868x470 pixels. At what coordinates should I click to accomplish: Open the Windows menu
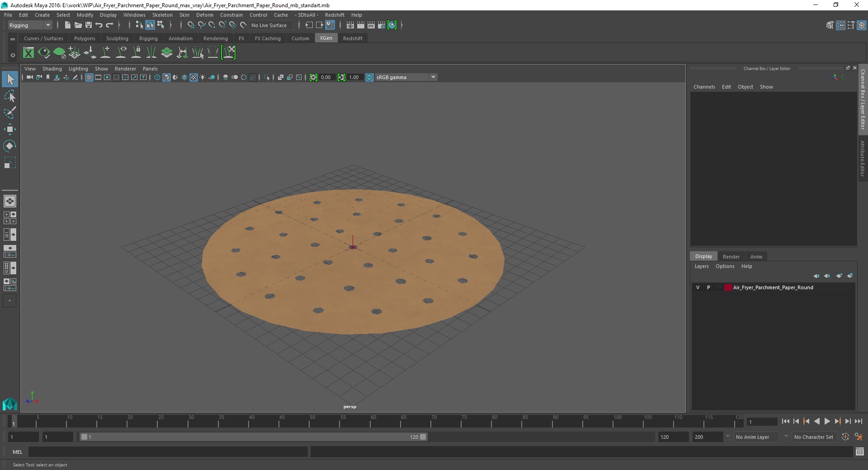tap(134, 15)
